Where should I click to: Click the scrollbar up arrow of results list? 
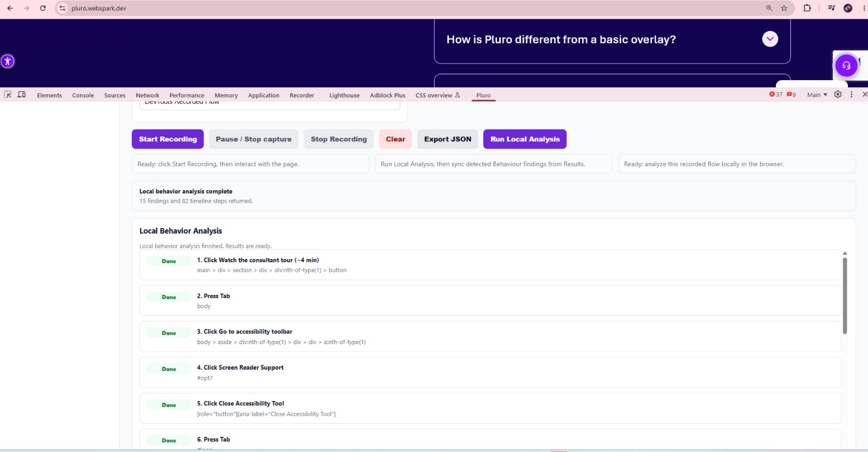point(845,253)
